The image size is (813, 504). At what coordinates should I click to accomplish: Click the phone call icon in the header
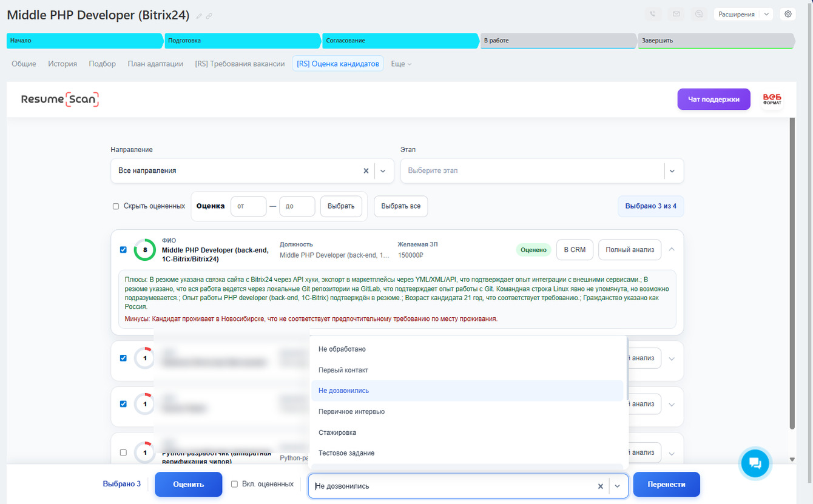[x=653, y=14]
